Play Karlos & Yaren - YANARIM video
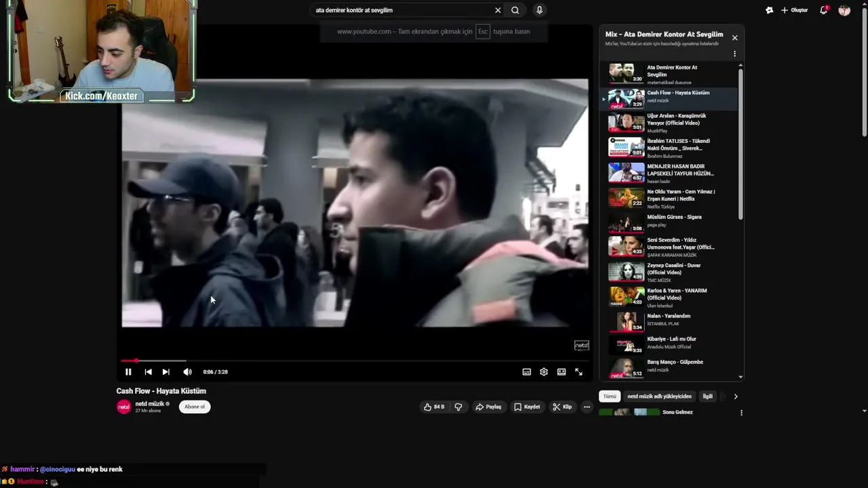 click(668, 297)
